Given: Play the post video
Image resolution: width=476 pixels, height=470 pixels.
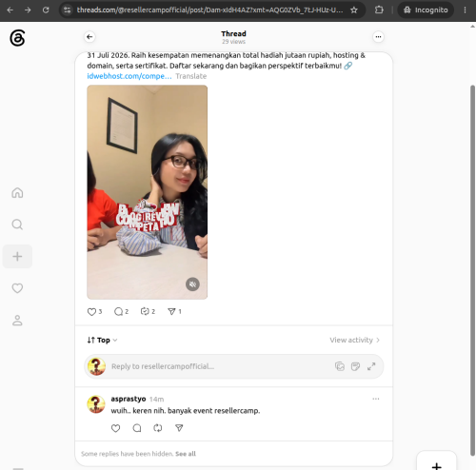Looking at the screenshot, I should 148,192.
